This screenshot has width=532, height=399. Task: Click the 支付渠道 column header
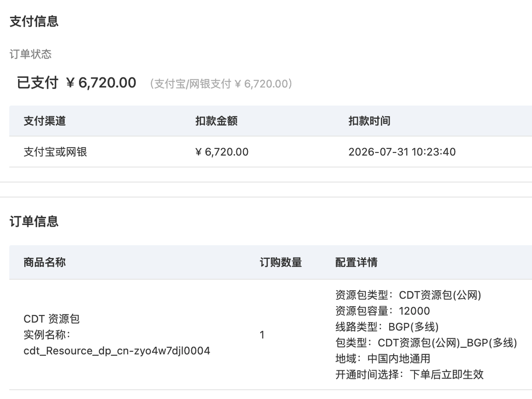44,121
